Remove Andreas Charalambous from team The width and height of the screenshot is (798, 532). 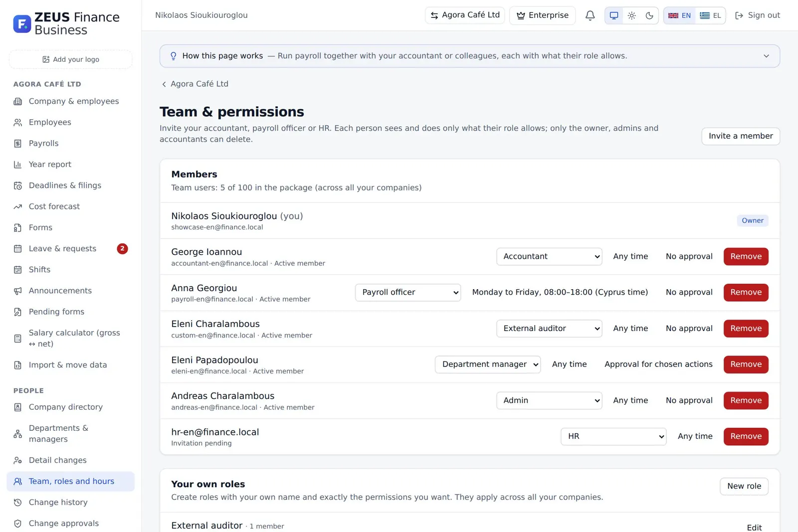[746, 400]
